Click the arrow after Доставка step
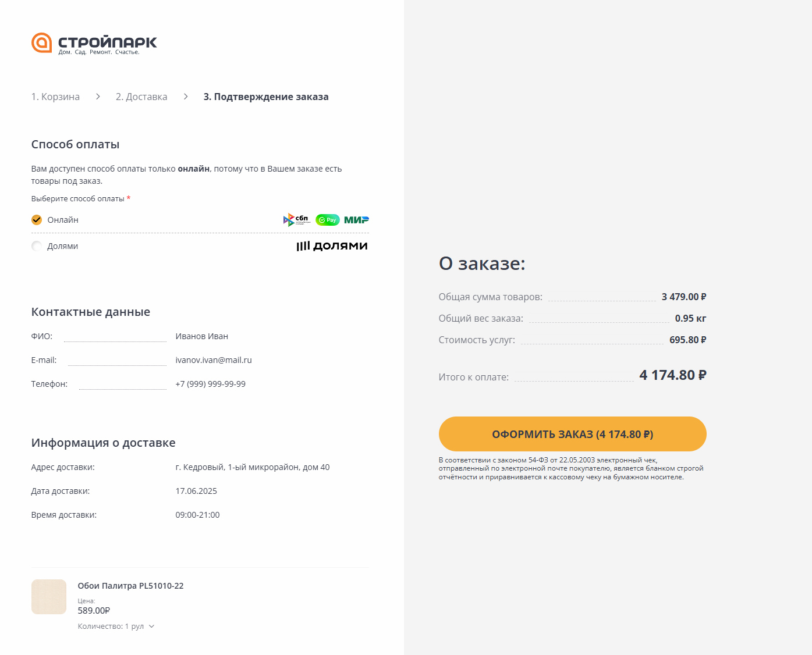The image size is (812, 655). pos(186,97)
